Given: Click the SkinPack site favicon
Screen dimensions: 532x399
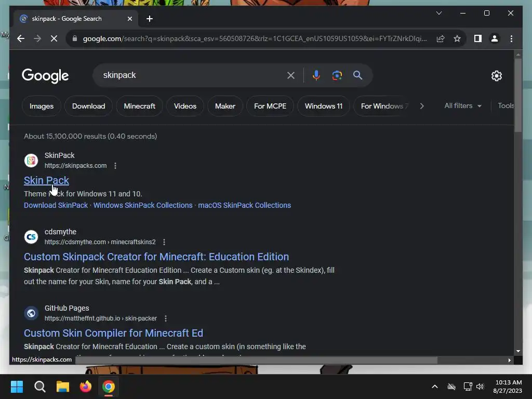Looking at the screenshot, I should [31, 161].
